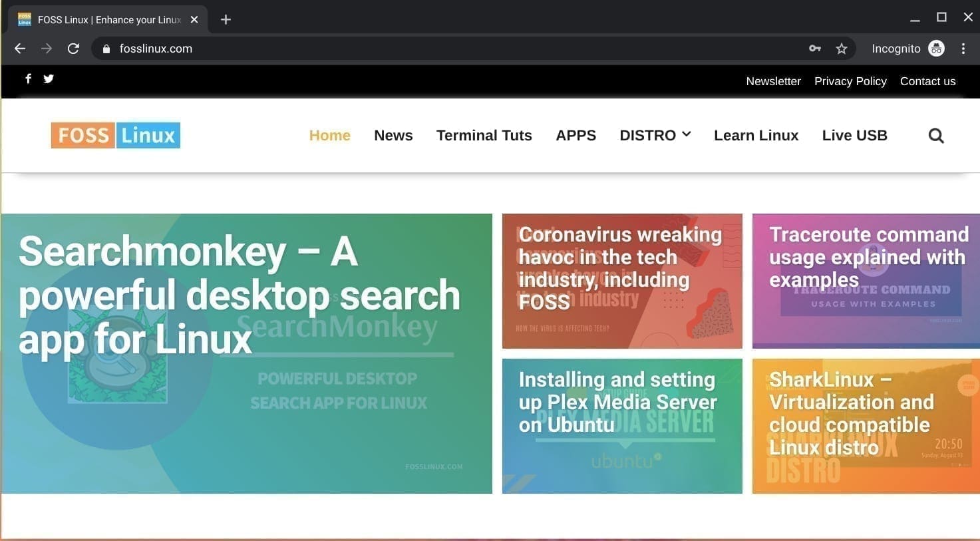This screenshot has width=980, height=541.
Task: Open the FOSS Linux Facebook page icon
Action: (x=28, y=79)
